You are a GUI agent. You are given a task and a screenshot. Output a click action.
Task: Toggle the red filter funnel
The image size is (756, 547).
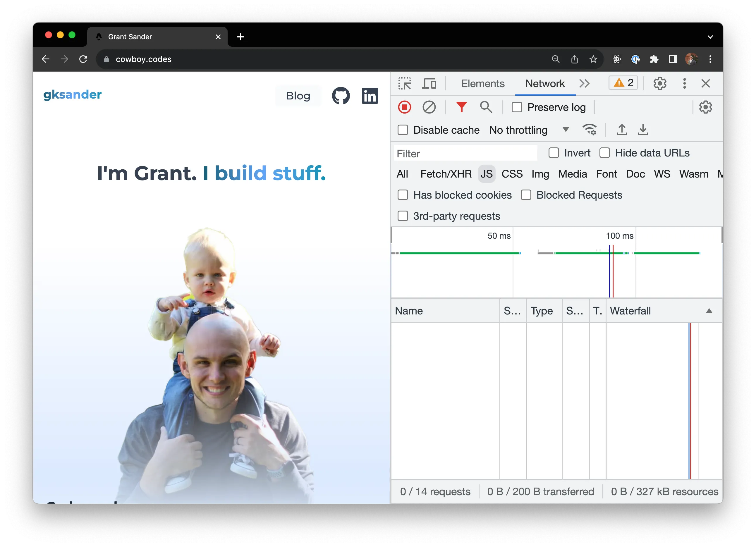(x=461, y=107)
